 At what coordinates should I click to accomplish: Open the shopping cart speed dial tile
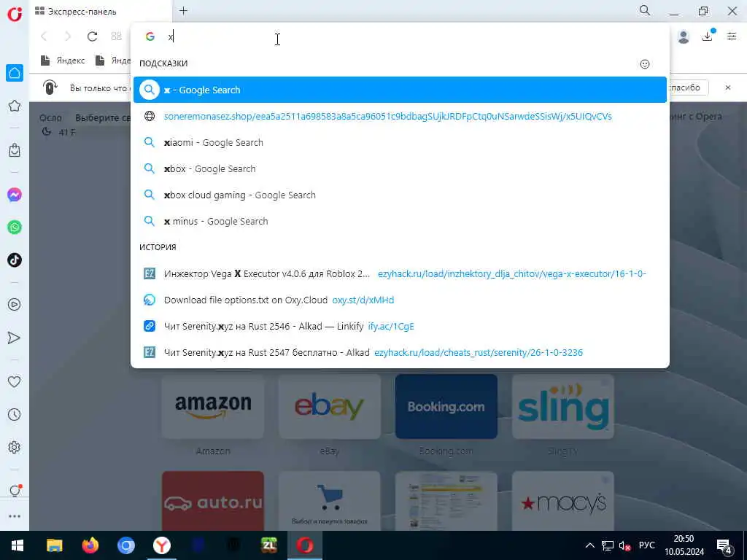pos(329,501)
